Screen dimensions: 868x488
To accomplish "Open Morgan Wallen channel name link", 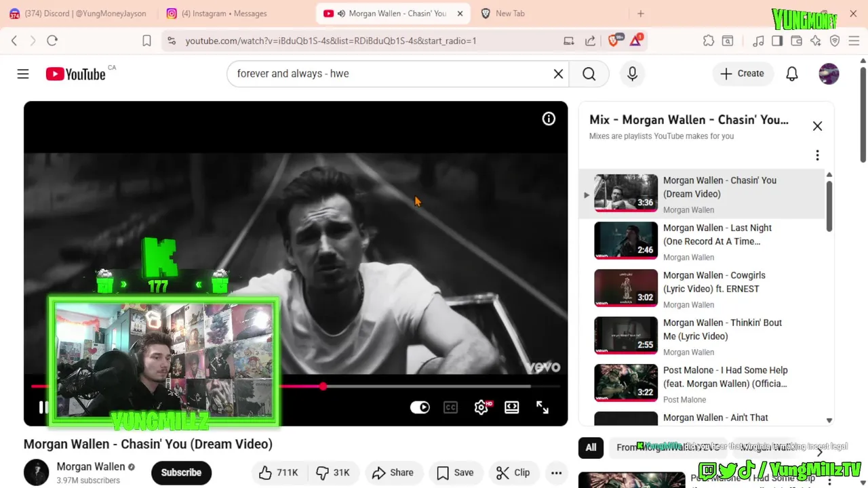I will pyautogui.click(x=91, y=466).
